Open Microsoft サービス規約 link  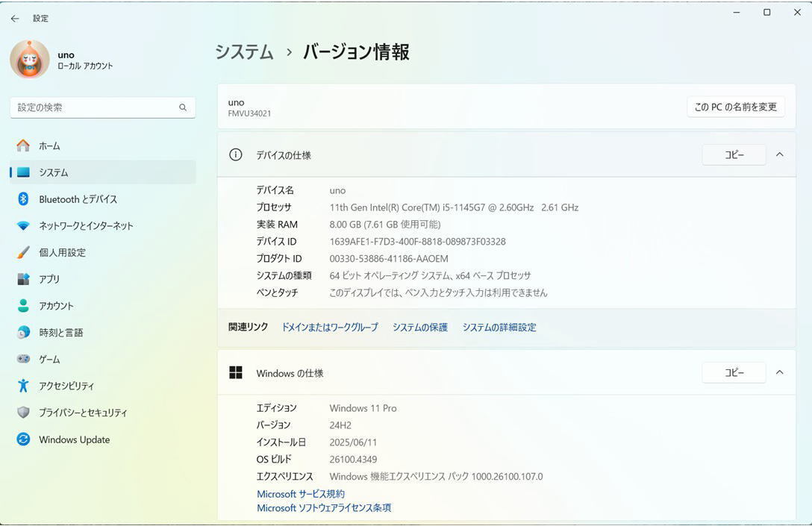click(300, 494)
